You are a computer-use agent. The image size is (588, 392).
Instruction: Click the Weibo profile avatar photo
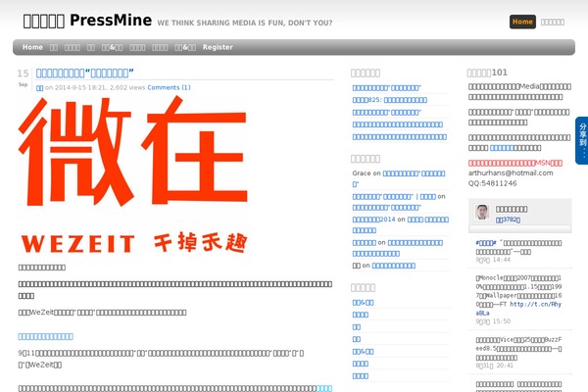click(x=482, y=212)
